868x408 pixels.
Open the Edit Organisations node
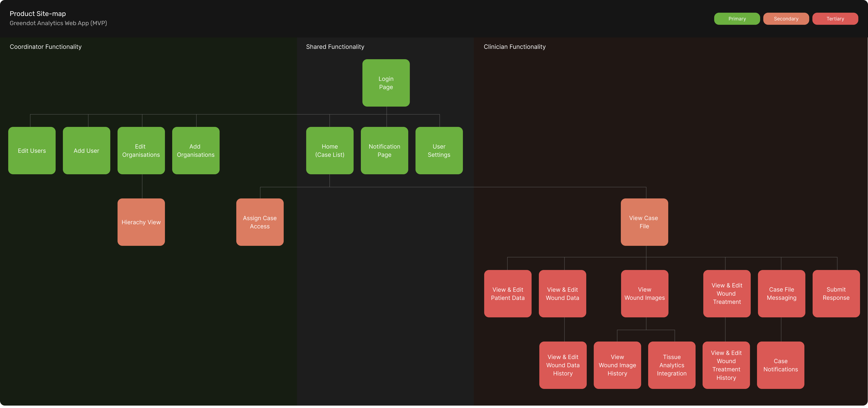click(141, 151)
